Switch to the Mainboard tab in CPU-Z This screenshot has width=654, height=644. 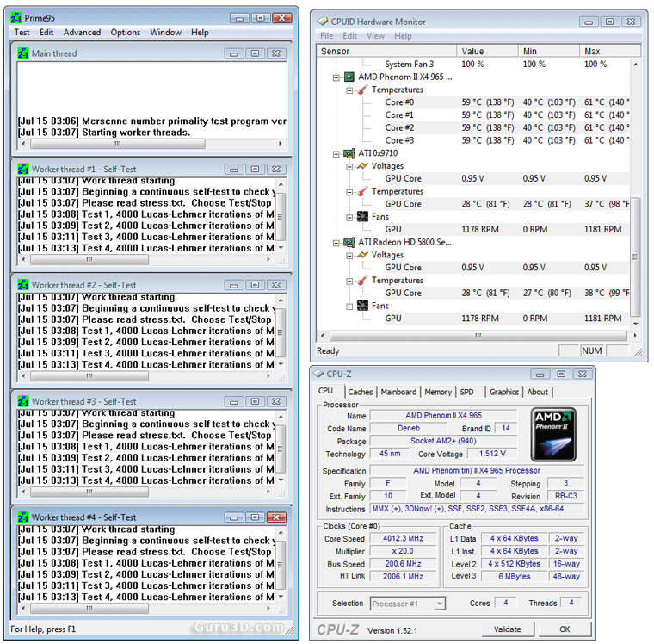(x=398, y=393)
